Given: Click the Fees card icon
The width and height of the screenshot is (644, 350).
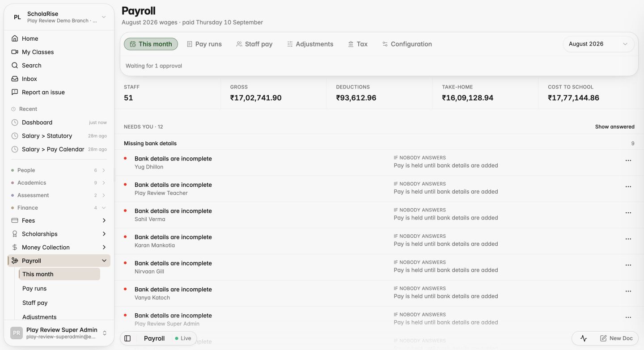Looking at the screenshot, I should pos(15,220).
